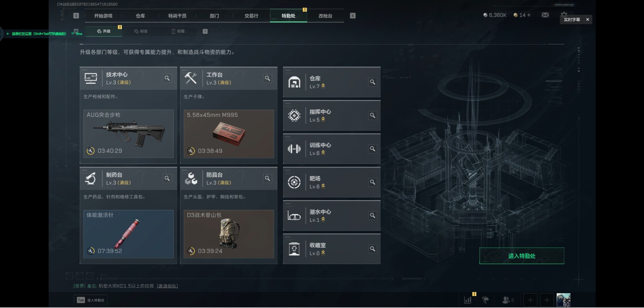
Task: Switch to the 交易行 tab
Action: click(x=251, y=16)
